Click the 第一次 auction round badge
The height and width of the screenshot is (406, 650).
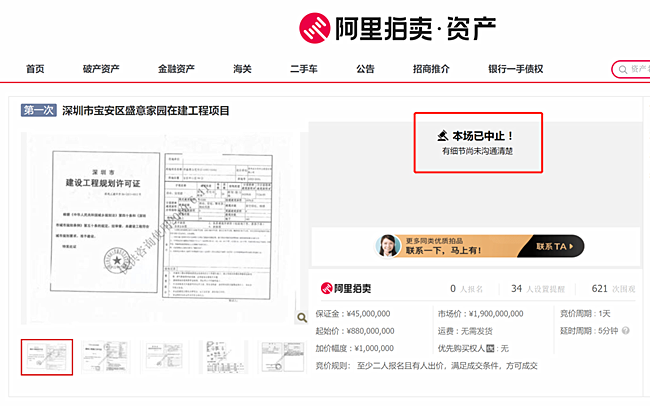39,110
